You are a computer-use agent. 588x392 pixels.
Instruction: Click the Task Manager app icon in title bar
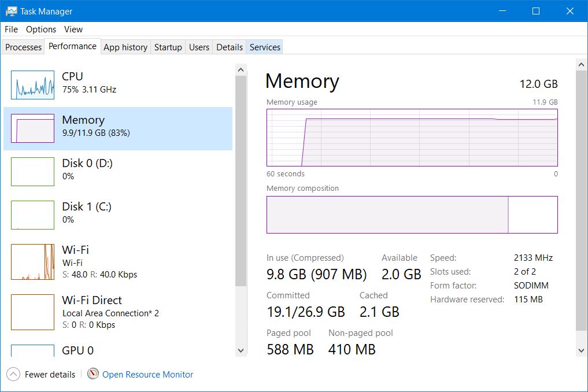tap(11, 11)
